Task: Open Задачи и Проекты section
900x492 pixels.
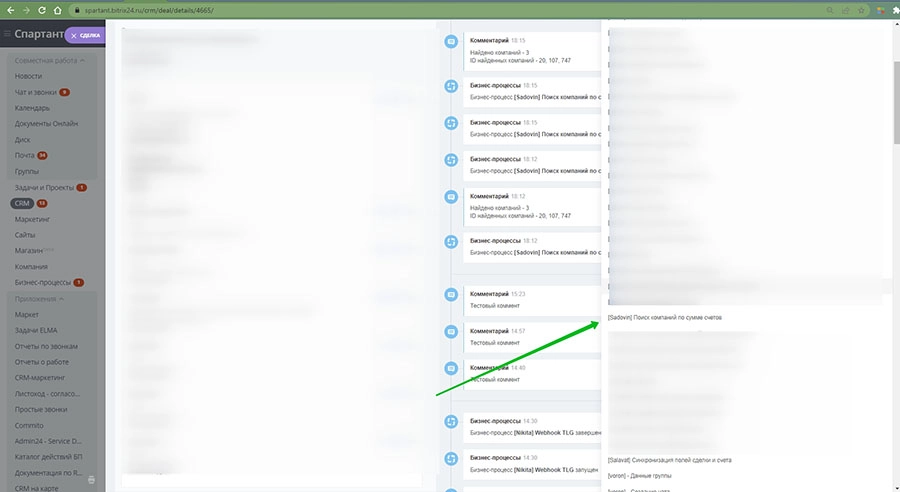Action: 44,187
